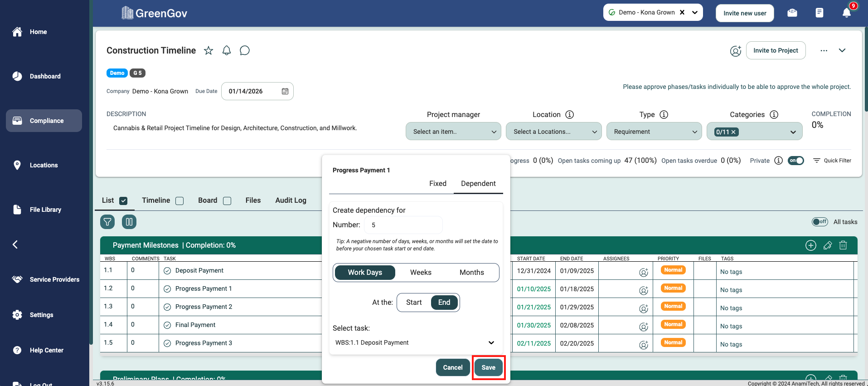Image resolution: width=868 pixels, height=386 pixels.
Task: Open the Home sidebar icon
Action: pyautogui.click(x=17, y=32)
